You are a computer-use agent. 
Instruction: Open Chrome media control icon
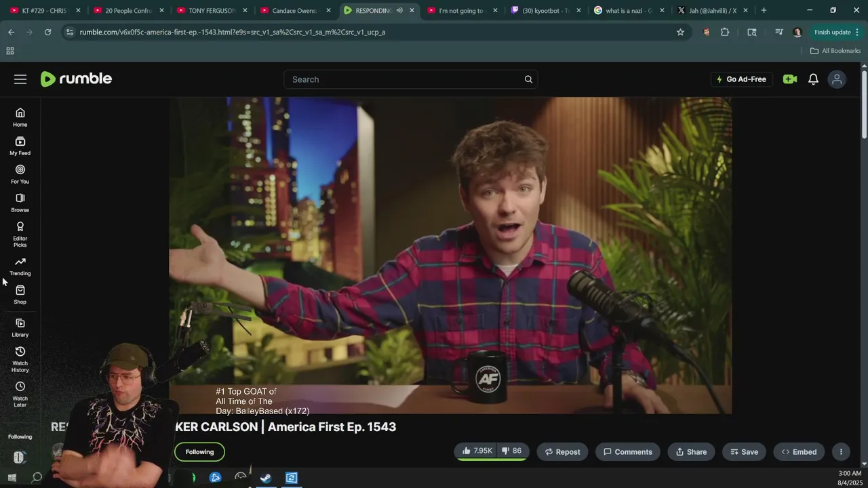778,32
